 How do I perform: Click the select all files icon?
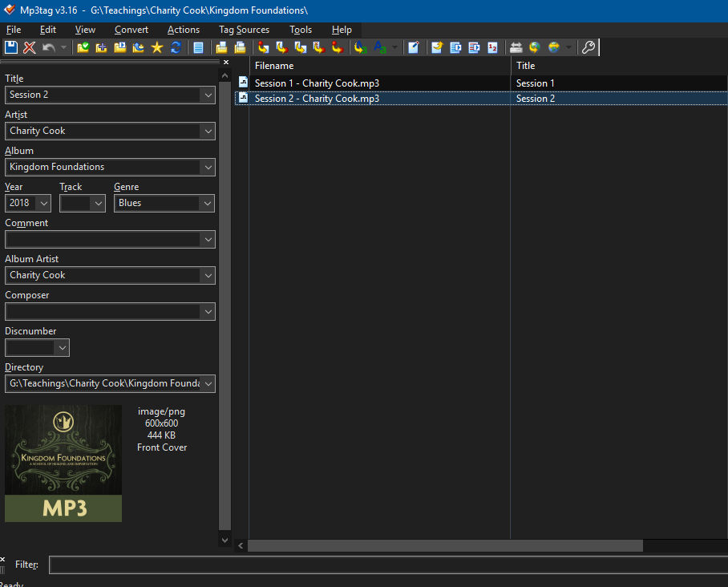tap(199, 48)
